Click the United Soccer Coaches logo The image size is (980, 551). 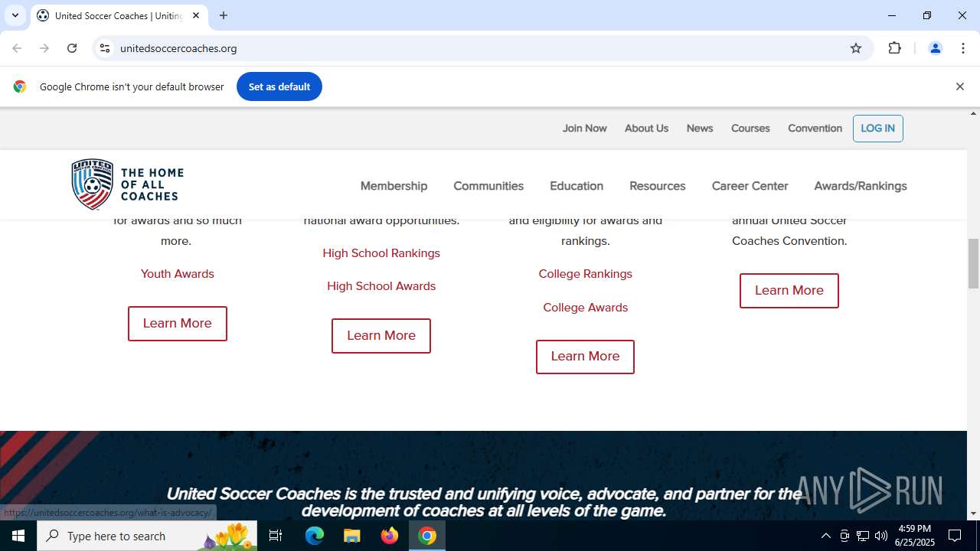[x=128, y=184]
